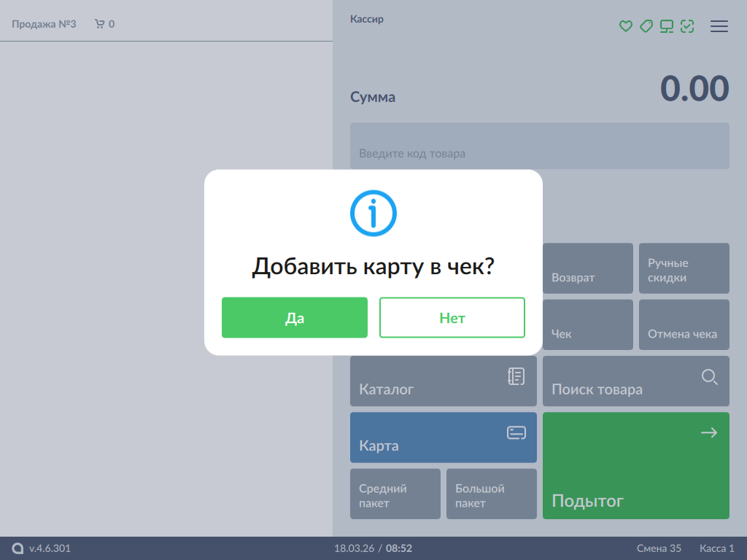Viewport: 747px width, 560px height.
Task: Add a Большой пакет
Action: 492,494
